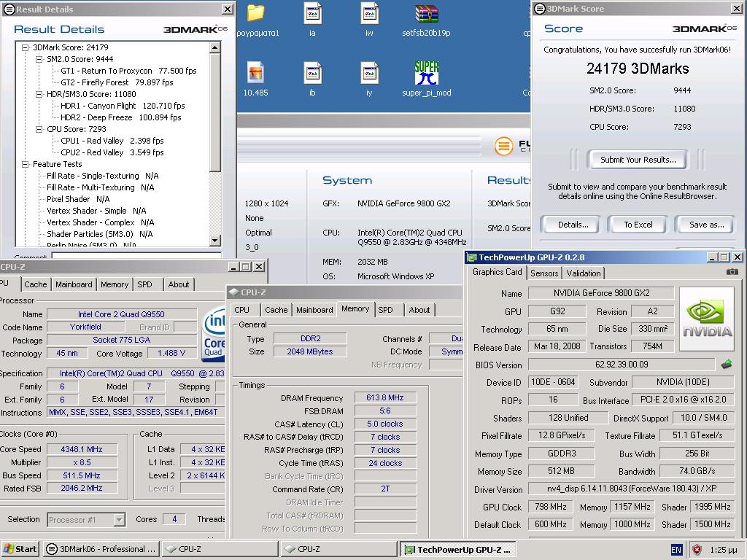Open the CPU tab in the CPU-Z Memory window
The width and height of the screenshot is (747, 560).
[242, 310]
